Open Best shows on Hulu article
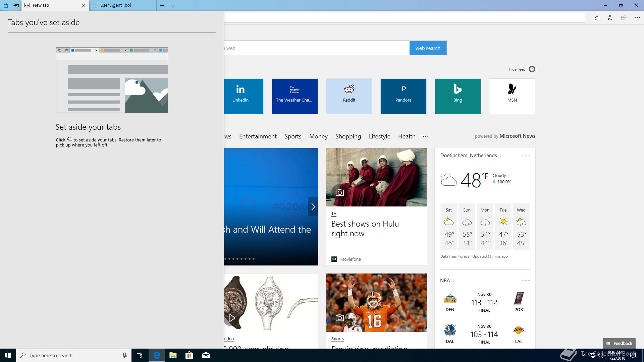The width and height of the screenshot is (644, 362). pos(365,229)
